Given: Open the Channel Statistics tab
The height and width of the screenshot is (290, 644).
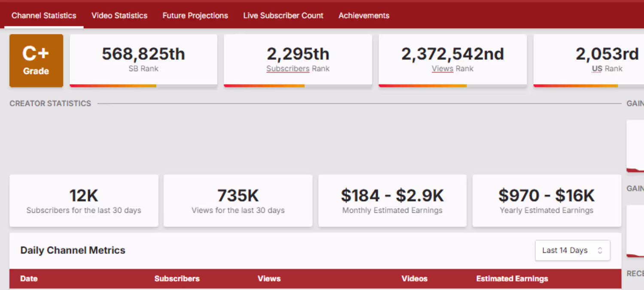Looking at the screenshot, I should (44, 15).
